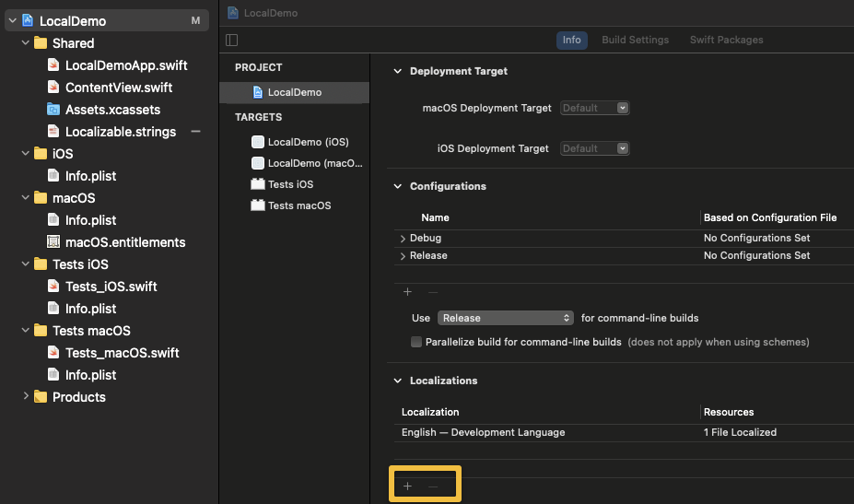This screenshot has height=504, width=854.
Task: Switch to the Build Settings tab
Action: [x=635, y=40]
